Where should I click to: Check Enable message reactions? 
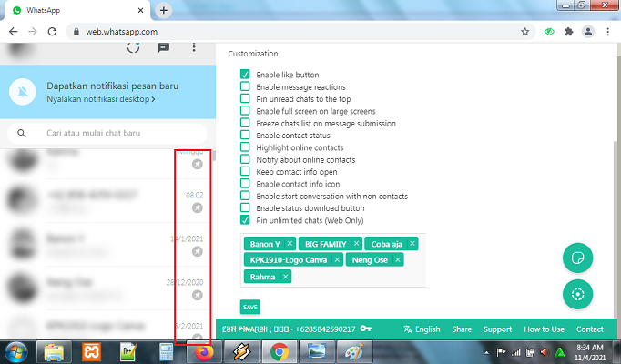(x=245, y=86)
